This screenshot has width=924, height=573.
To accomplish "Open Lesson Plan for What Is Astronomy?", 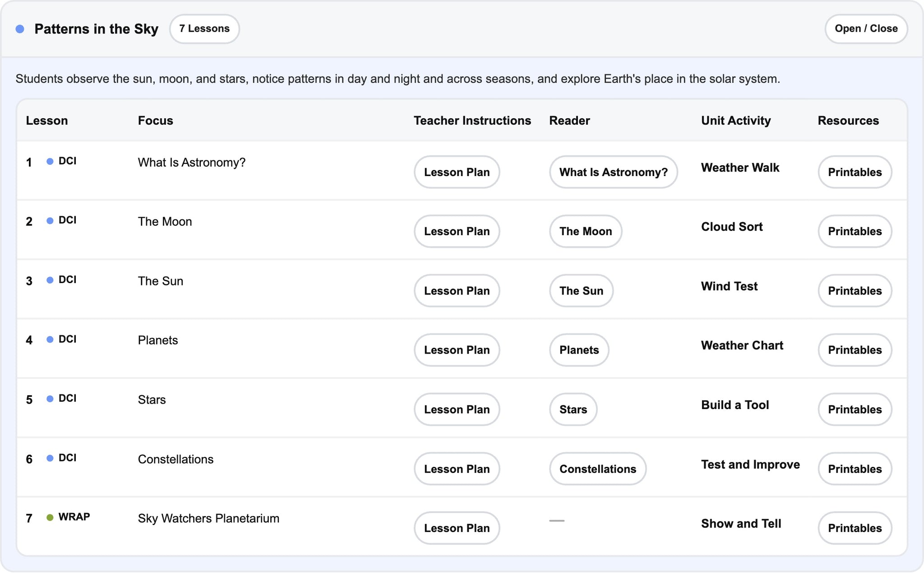I will pos(457,172).
